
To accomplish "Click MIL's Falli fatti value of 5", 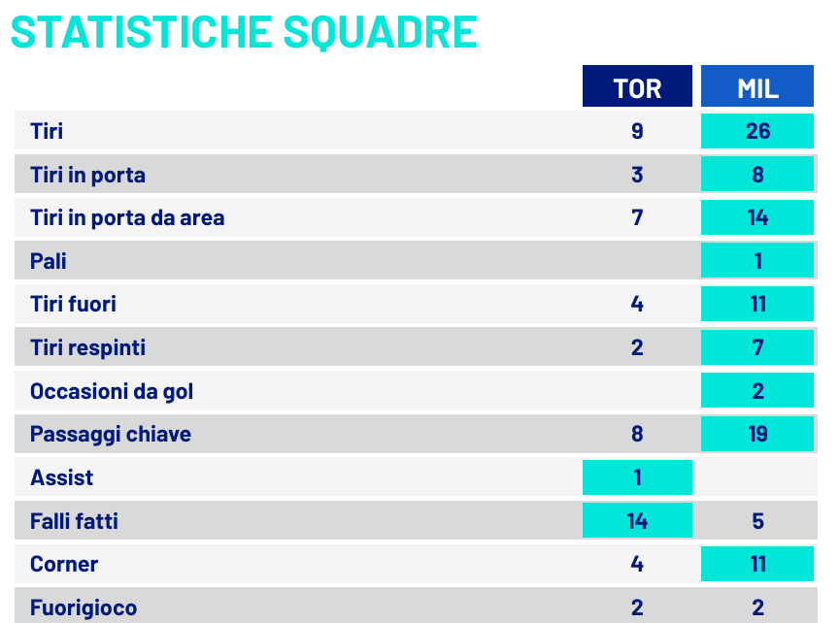I will click(x=756, y=521).
